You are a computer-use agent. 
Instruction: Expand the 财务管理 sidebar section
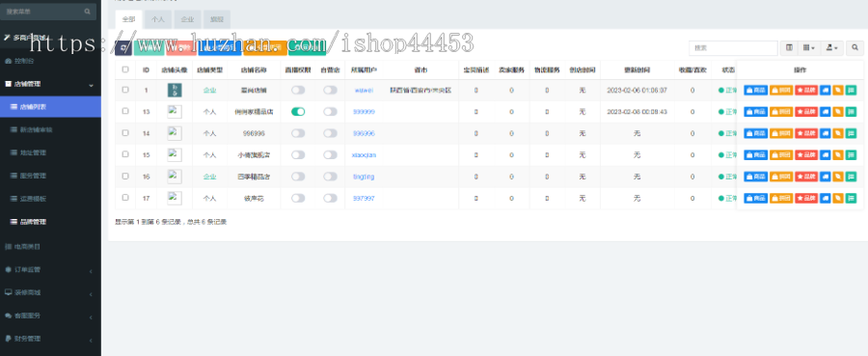click(50, 339)
